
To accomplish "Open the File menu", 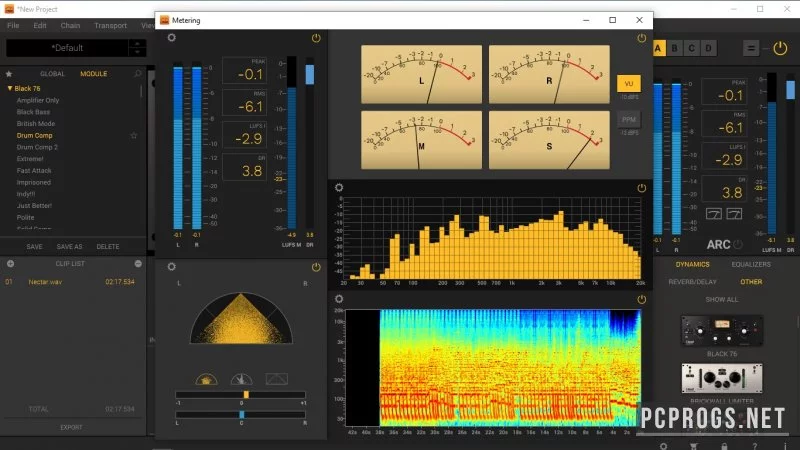I will pos(13,26).
